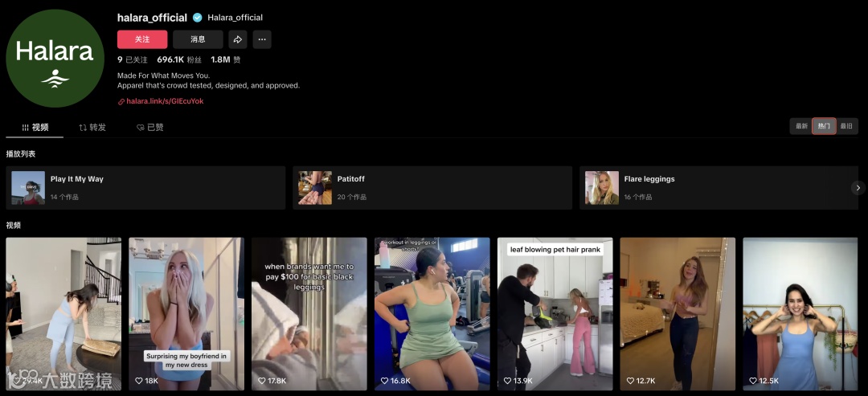Click the Halara profile avatar
Image resolution: width=868 pixels, height=396 pixels.
55,58
